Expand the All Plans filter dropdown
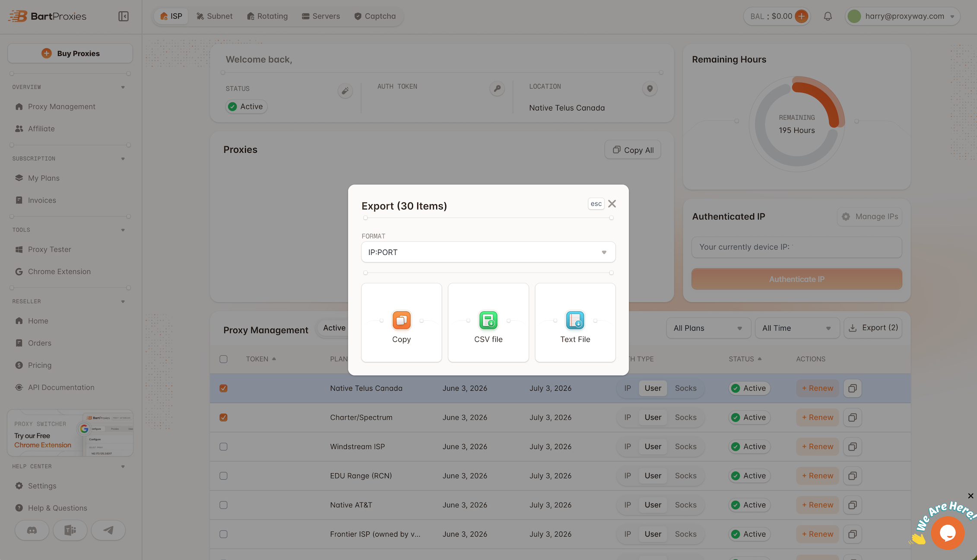Screen dimensions: 977x560 [x=708, y=328]
